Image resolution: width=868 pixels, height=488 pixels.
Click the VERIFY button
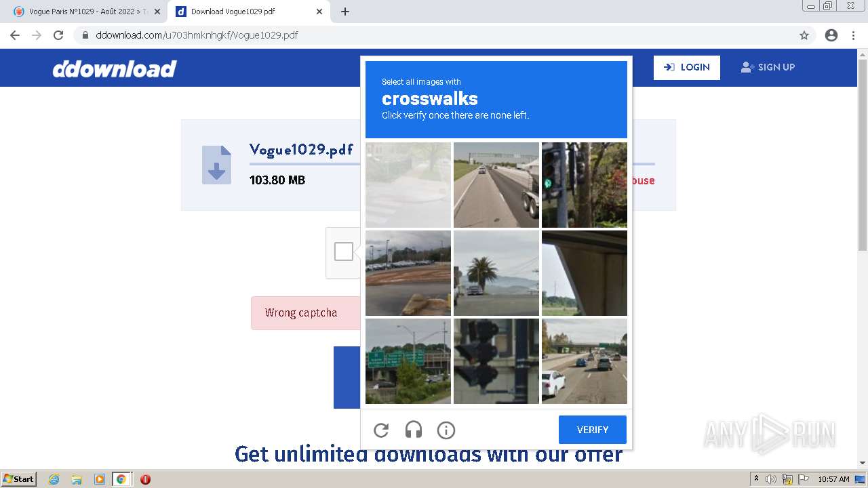[593, 430]
